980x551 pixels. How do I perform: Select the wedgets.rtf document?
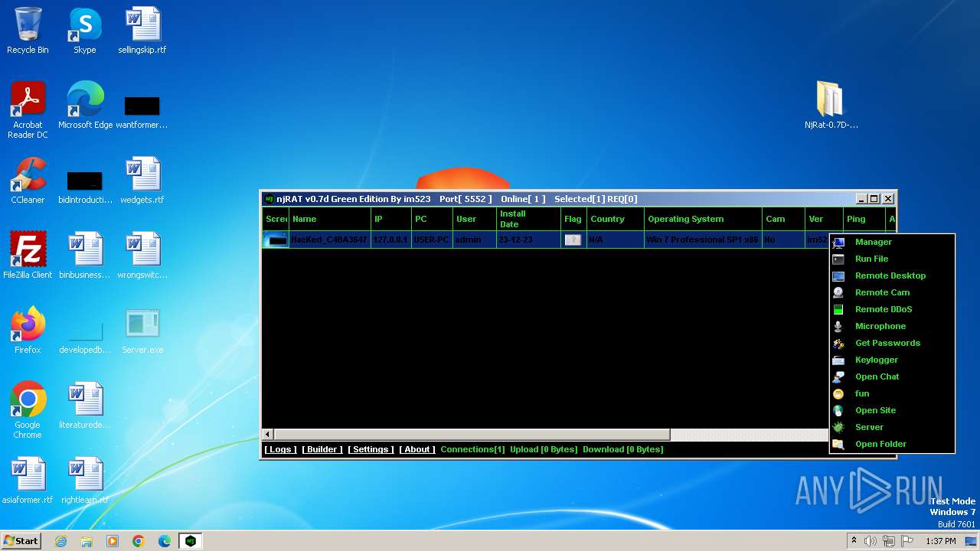[142, 181]
